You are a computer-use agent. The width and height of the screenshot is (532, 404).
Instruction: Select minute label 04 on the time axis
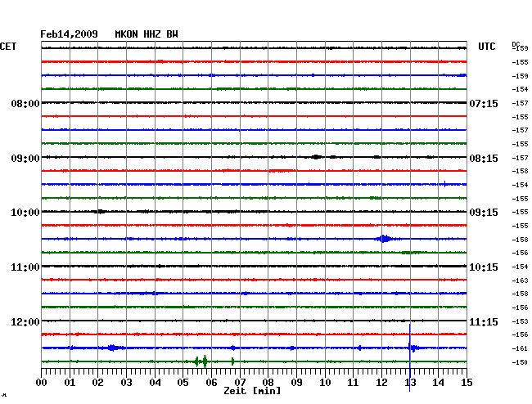click(x=155, y=383)
